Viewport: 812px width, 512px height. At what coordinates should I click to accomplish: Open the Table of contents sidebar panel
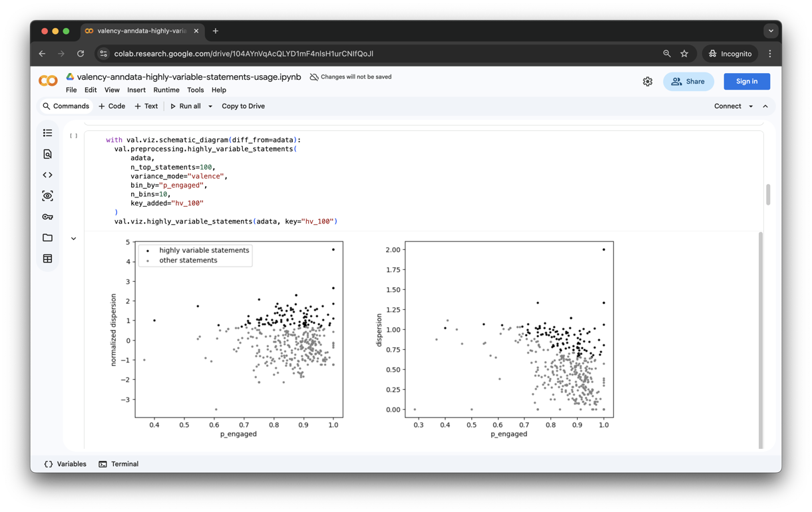point(47,133)
